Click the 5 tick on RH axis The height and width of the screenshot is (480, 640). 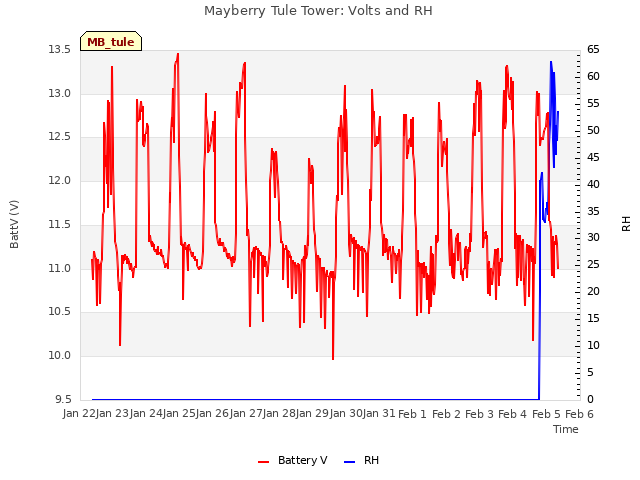tap(590, 372)
